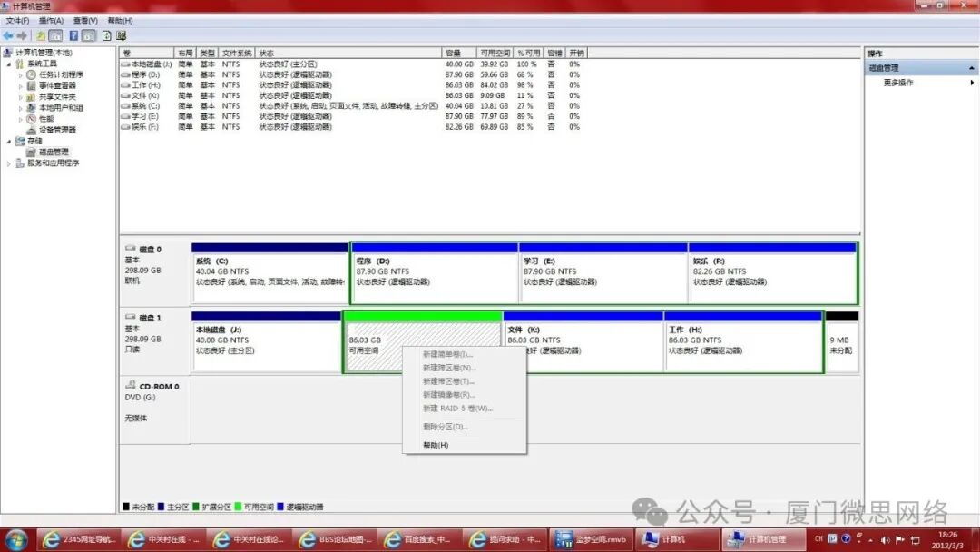980x552 pixels.
Task: Expand the 本地用户和组 node arrow
Action: click(x=21, y=108)
